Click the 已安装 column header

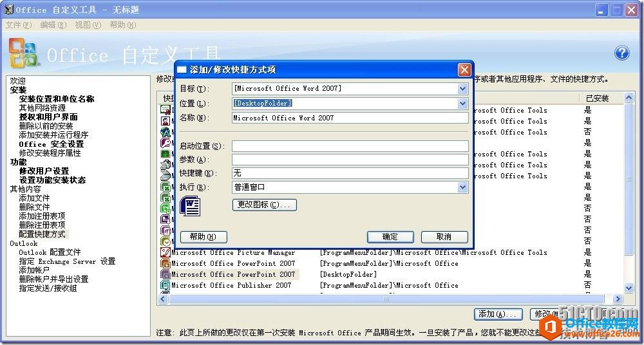click(x=597, y=98)
